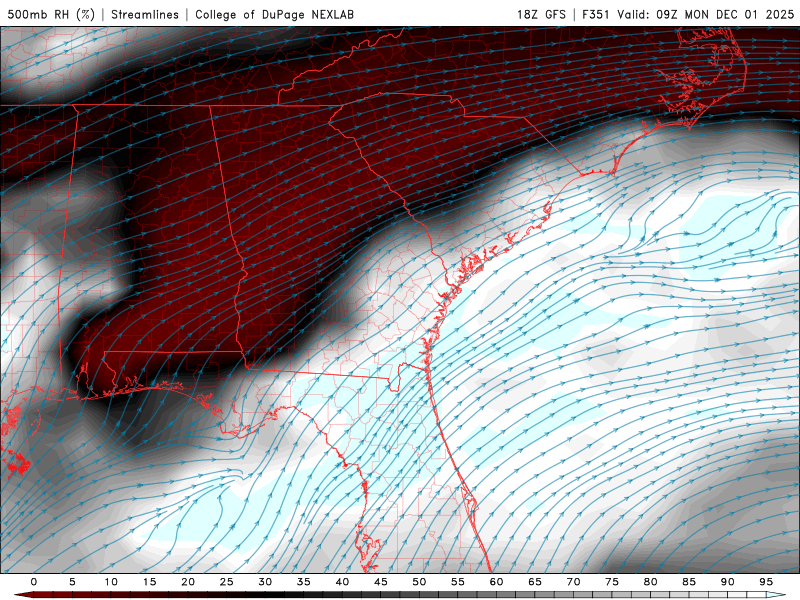Click the pale arrow tip at colorbar right end
The height and width of the screenshot is (600, 800).
point(777,595)
